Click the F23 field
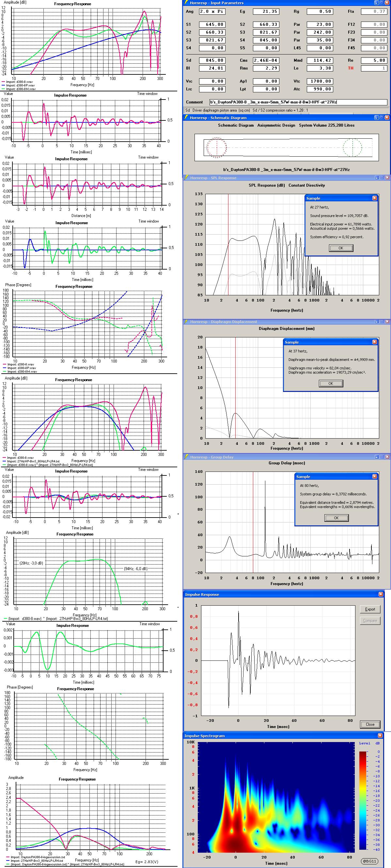This screenshot has width=391, height=868. [x=374, y=32]
